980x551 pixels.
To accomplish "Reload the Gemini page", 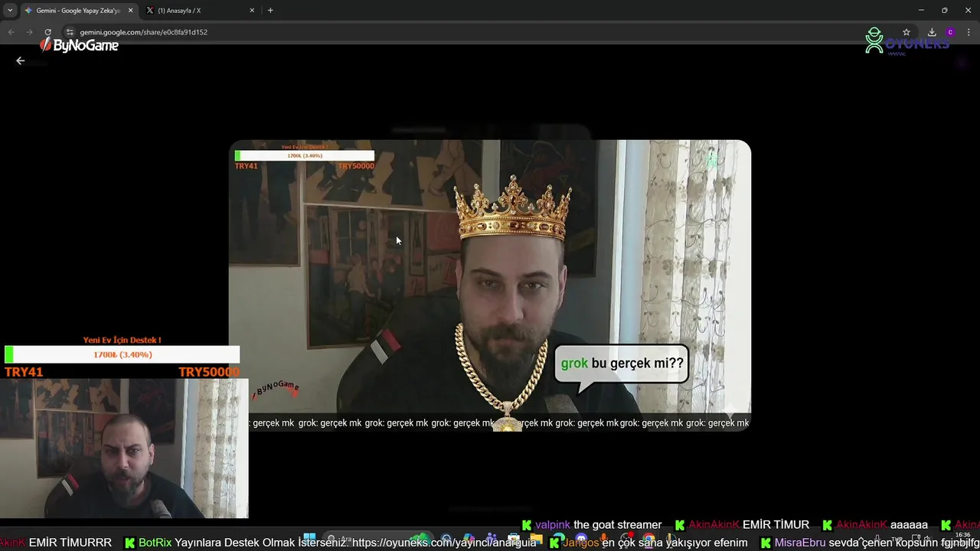I will click(x=47, y=32).
